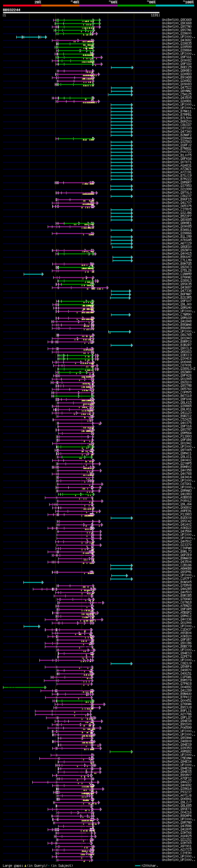
Task: Click the green ~80% identity legend bar
Action: [x=137, y=6]
